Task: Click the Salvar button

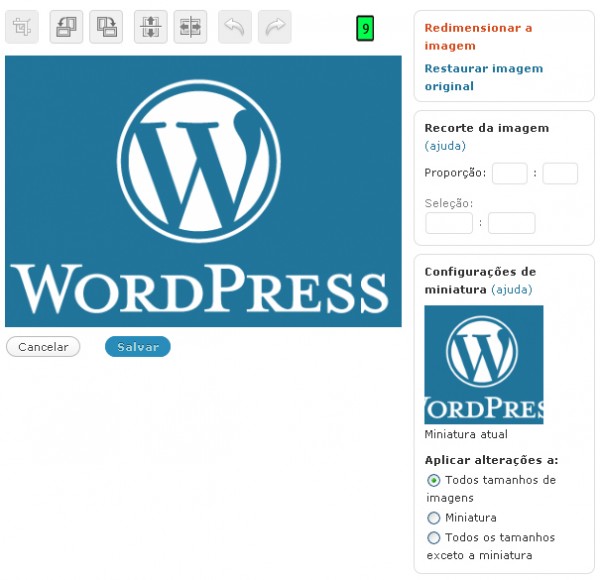Action: coord(138,347)
